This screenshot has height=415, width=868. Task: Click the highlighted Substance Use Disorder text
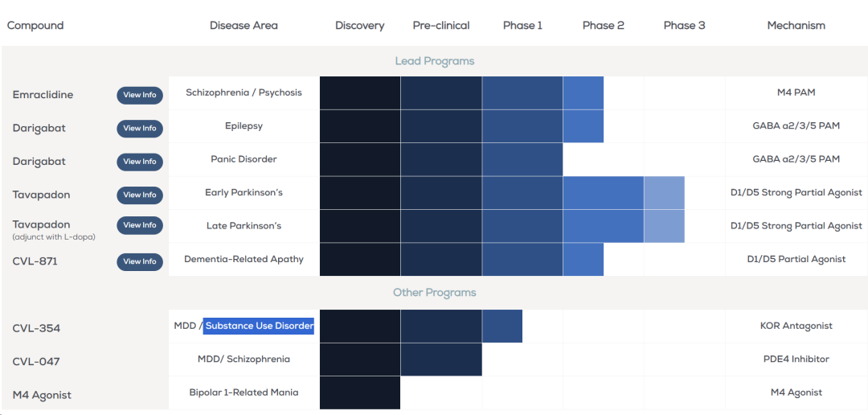click(x=260, y=326)
